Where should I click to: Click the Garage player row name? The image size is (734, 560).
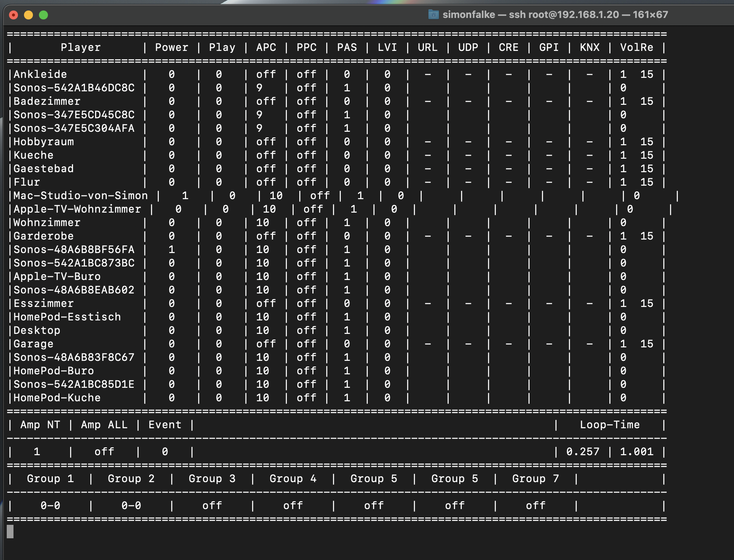tap(33, 344)
